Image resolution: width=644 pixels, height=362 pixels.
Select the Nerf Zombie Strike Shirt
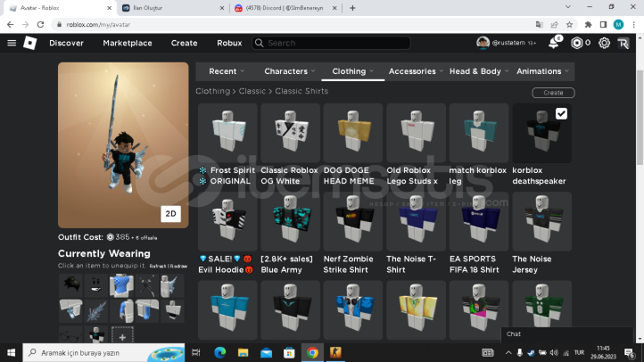[353, 222]
